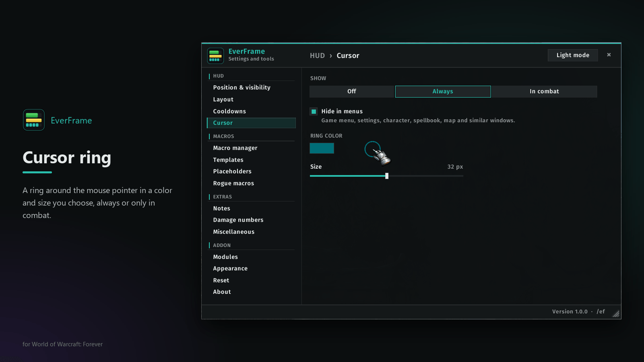Select the Cursor sidebar item

point(251,123)
